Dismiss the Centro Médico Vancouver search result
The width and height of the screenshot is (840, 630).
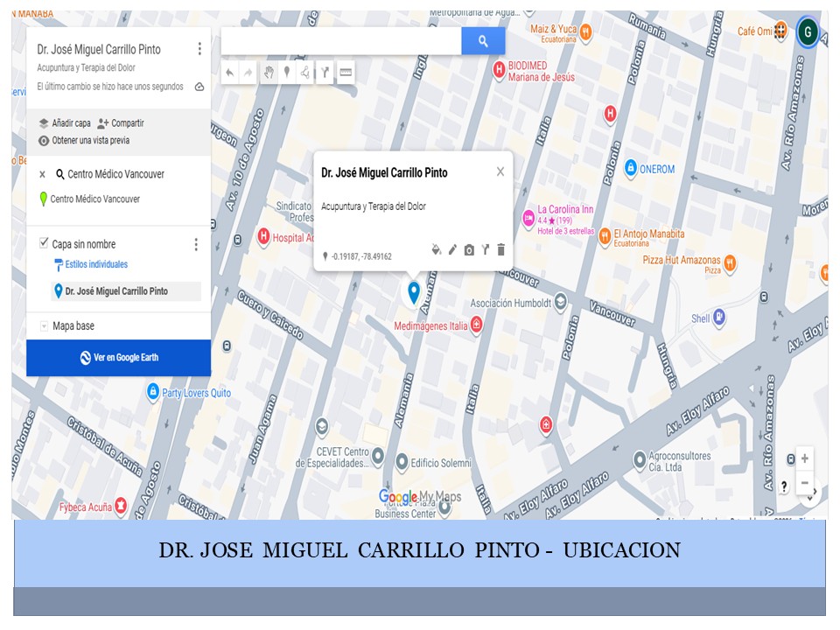coord(42,174)
